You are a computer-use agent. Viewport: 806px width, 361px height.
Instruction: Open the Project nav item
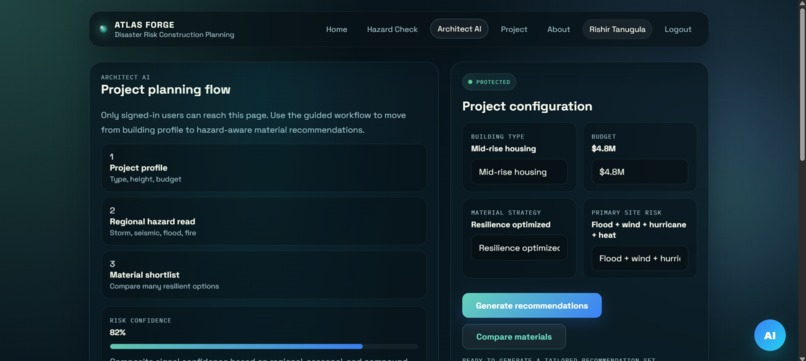514,29
